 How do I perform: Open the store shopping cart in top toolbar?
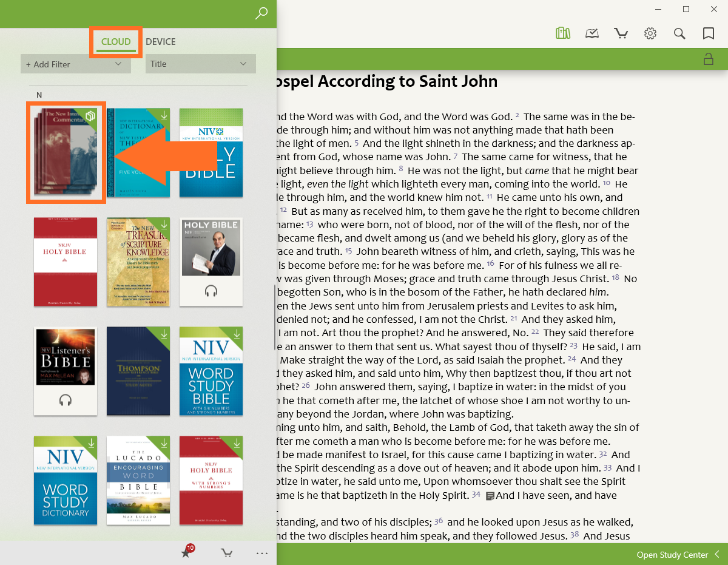coord(621,33)
